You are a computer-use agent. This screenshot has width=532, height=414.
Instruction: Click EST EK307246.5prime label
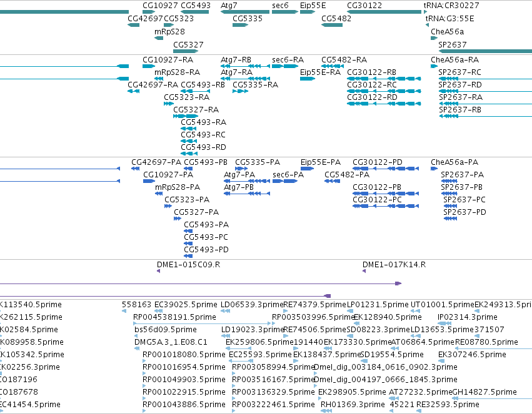pos(472,355)
